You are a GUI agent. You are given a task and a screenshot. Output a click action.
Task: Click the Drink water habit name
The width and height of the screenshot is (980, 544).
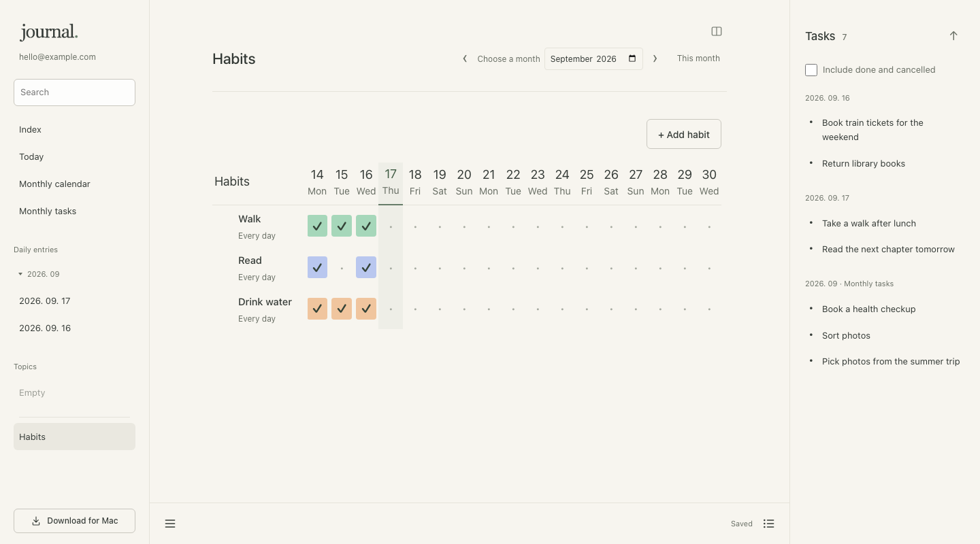point(265,302)
